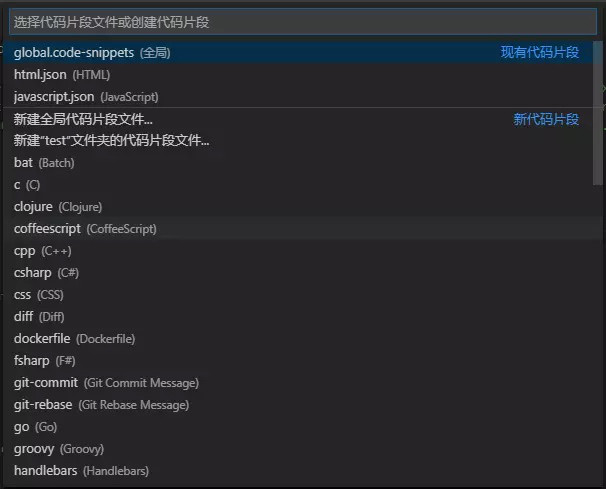Select cpp (C++) language entry
The height and width of the screenshot is (489, 606).
point(42,251)
